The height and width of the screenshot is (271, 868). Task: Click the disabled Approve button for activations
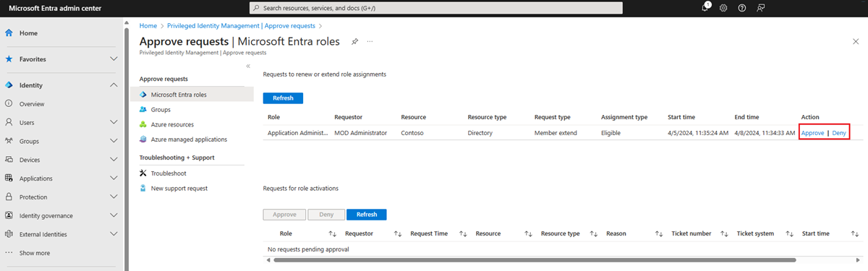coord(284,215)
